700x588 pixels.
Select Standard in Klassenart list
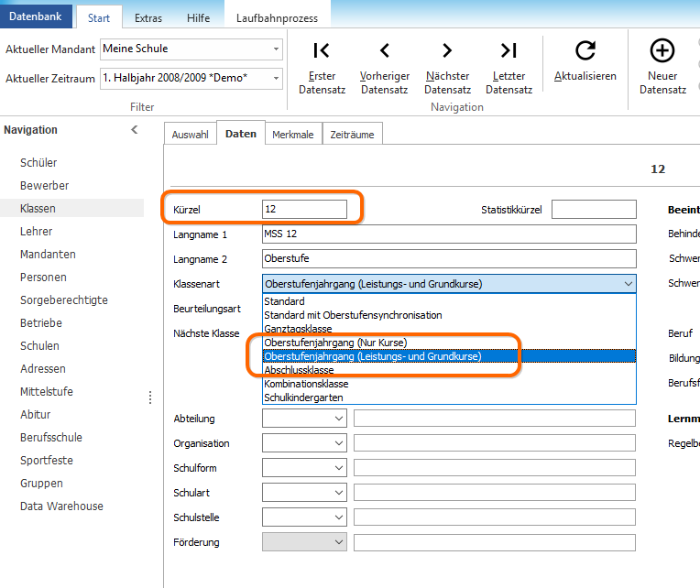pos(449,301)
